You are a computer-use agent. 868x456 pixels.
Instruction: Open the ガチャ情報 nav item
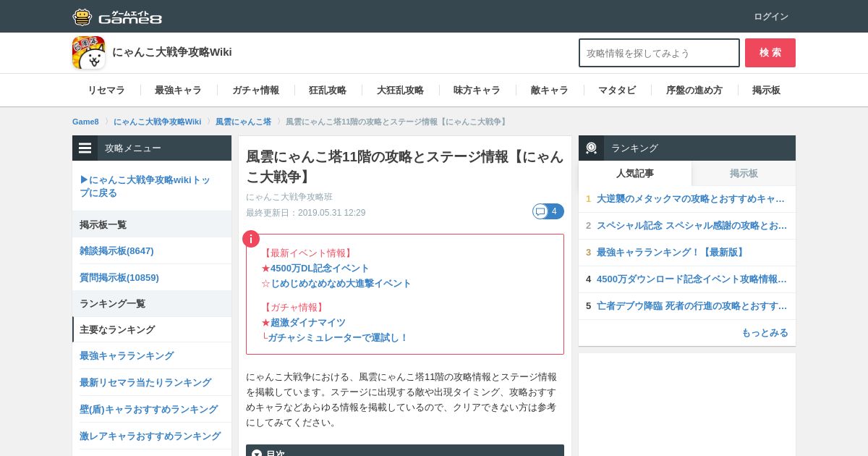click(x=255, y=90)
